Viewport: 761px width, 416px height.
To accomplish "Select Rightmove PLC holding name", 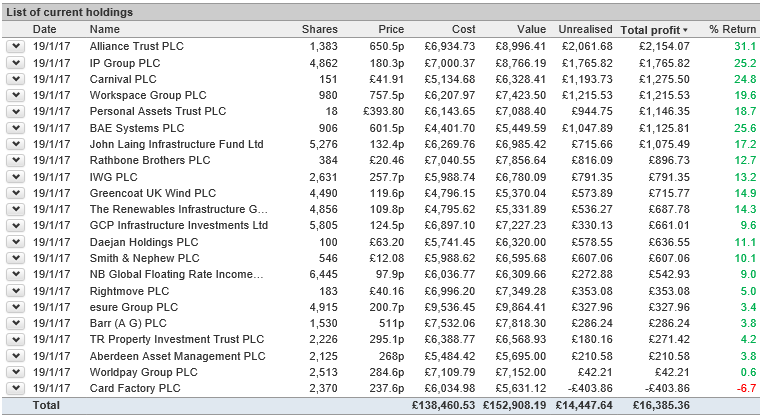I will pos(130,291).
